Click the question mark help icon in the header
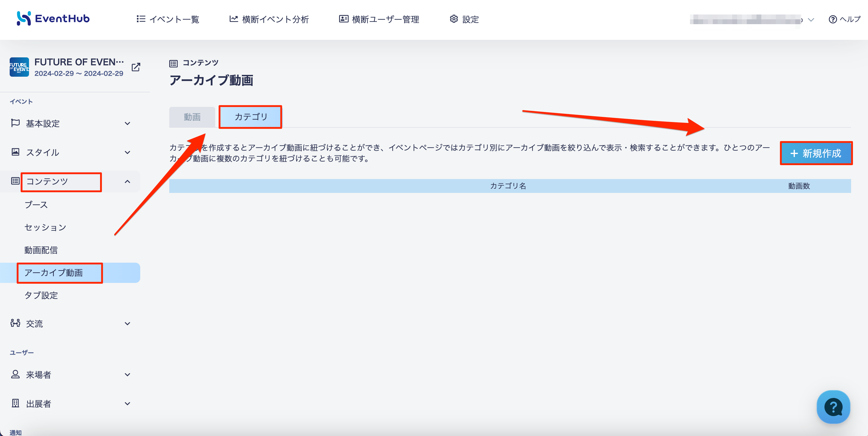Screen dimensions: 868x436 click(832, 20)
